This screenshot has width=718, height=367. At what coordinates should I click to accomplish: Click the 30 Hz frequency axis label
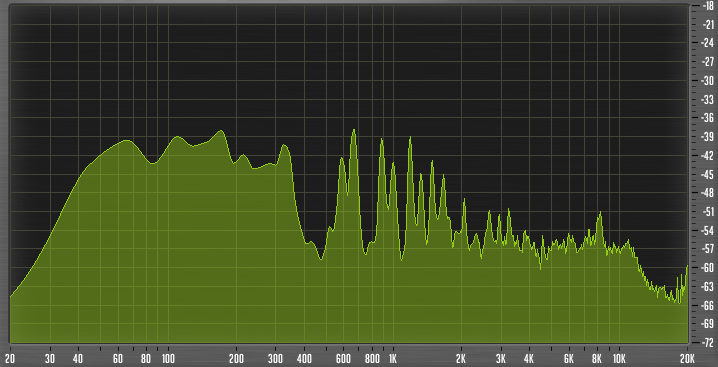49,358
